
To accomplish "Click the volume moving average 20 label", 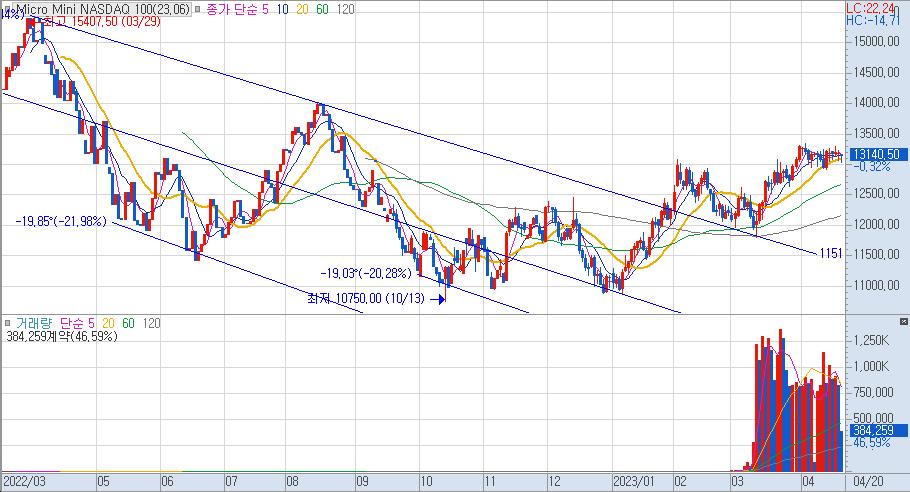I will tap(108, 323).
